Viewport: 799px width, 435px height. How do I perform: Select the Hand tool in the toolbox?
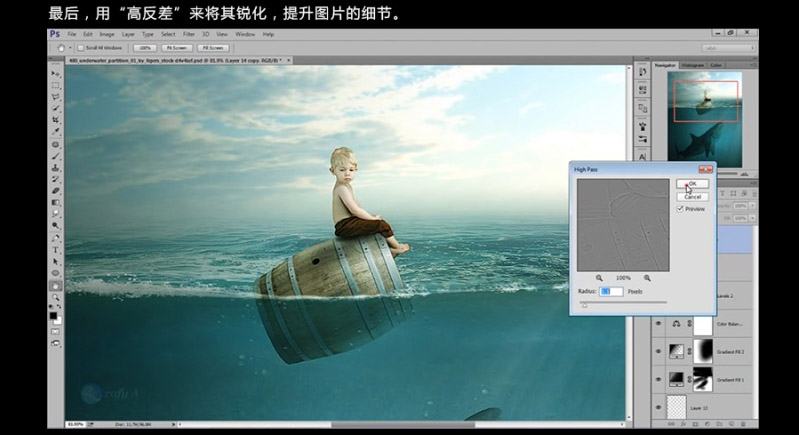coord(56,286)
